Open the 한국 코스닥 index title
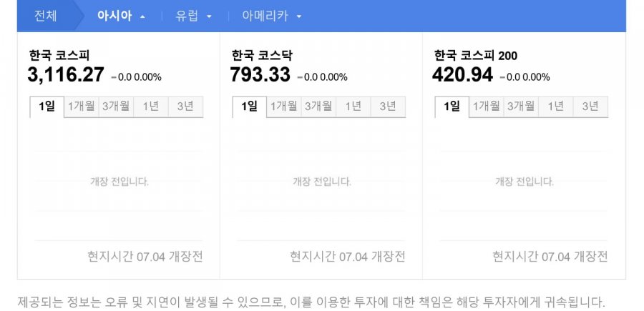 pyautogui.click(x=262, y=55)
